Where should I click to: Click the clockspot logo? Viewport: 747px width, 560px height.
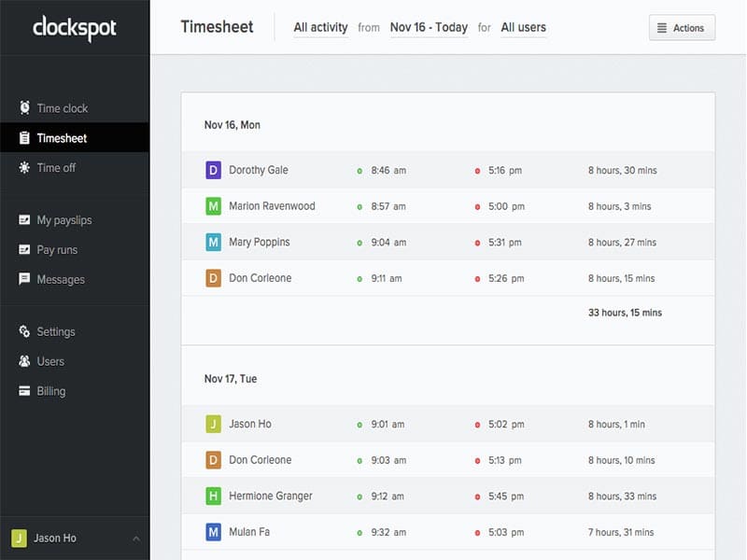74,27
